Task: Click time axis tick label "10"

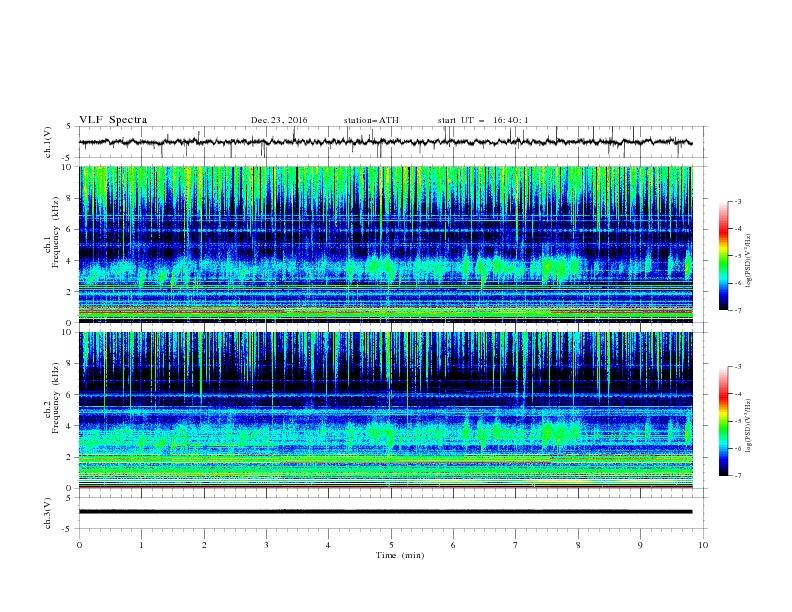Action: click(703, 545)
